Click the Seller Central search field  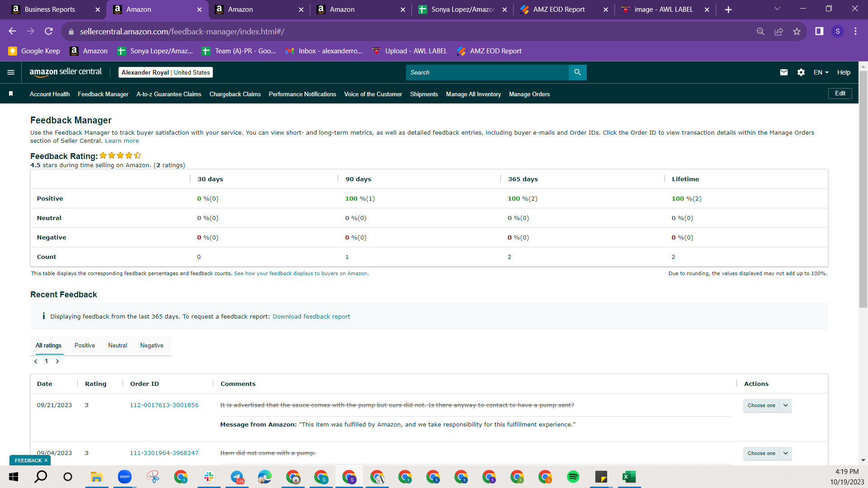(x=487, y=72)
